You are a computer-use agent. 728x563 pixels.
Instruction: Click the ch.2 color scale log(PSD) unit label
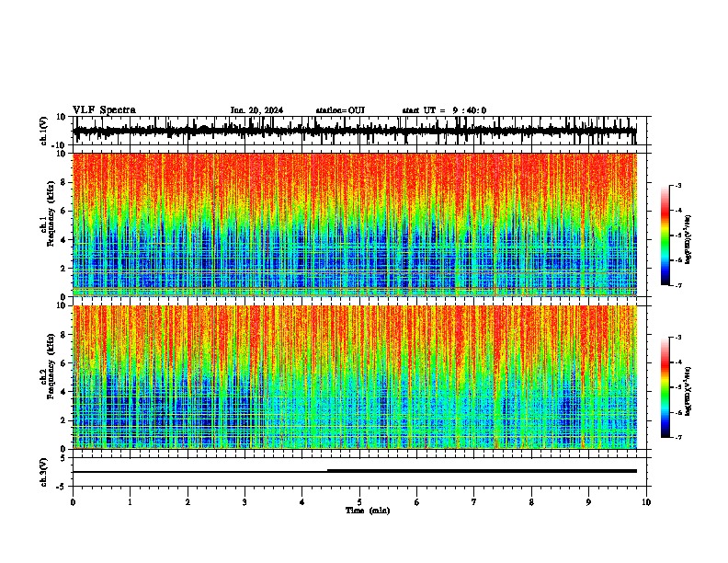(x=688, y=391)
